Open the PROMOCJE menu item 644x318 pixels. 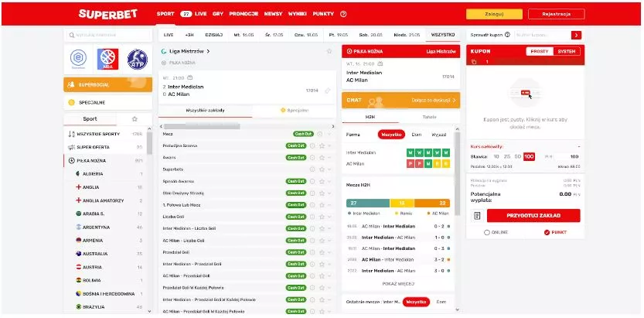(244, 14)
